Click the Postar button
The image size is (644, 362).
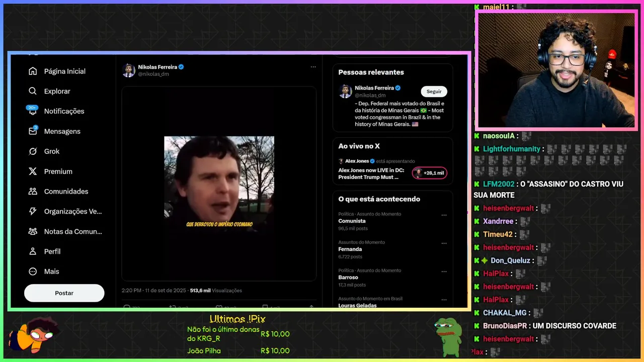(64, 293)
